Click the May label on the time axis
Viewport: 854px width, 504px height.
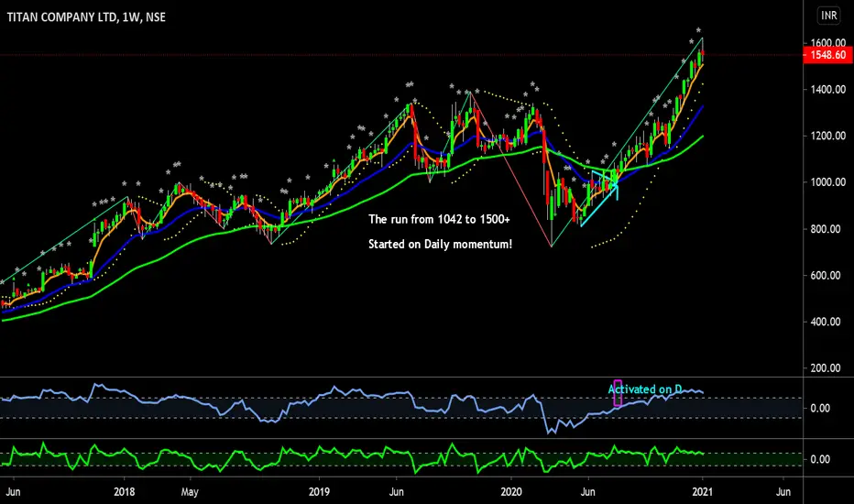click(x=190, y=492)
